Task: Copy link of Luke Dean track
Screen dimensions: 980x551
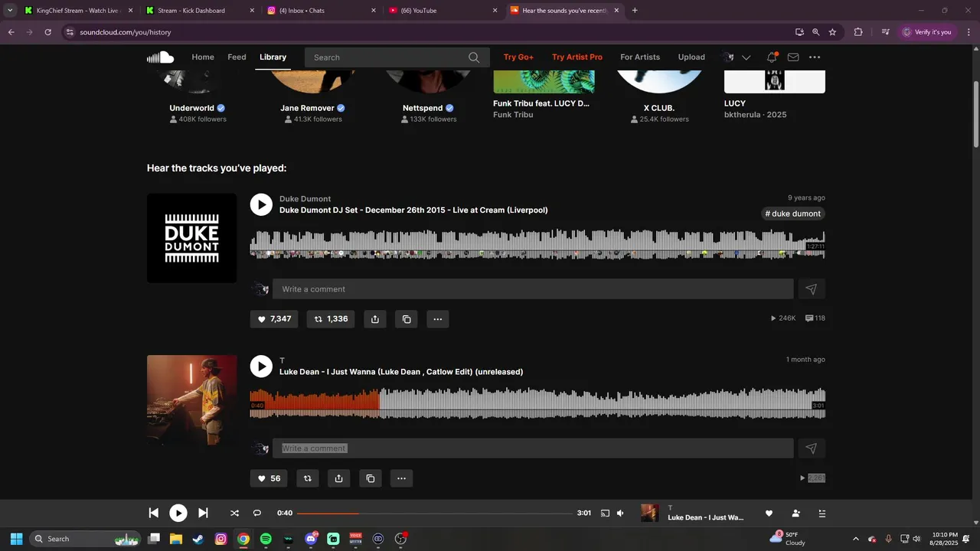Action: tap(371, 478)
